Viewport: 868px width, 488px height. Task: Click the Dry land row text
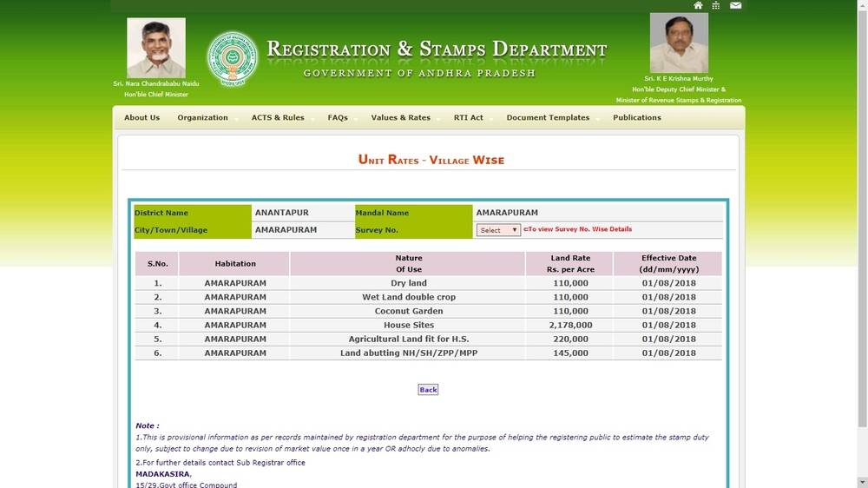click(x=409, y=283)
